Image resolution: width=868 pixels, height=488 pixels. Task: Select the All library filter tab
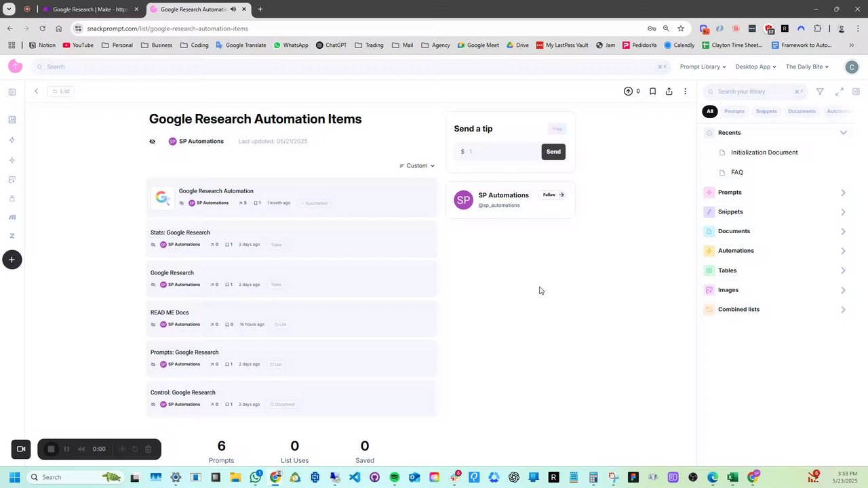[x=710, y=111]
